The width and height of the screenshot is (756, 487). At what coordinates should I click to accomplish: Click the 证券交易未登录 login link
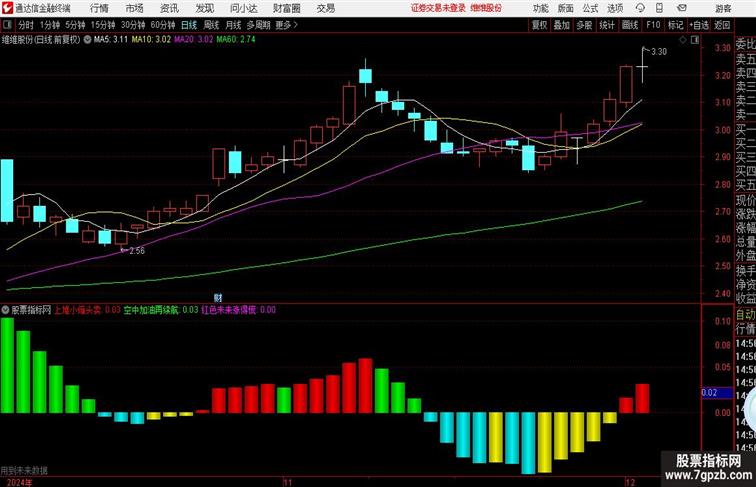point(438,8)
